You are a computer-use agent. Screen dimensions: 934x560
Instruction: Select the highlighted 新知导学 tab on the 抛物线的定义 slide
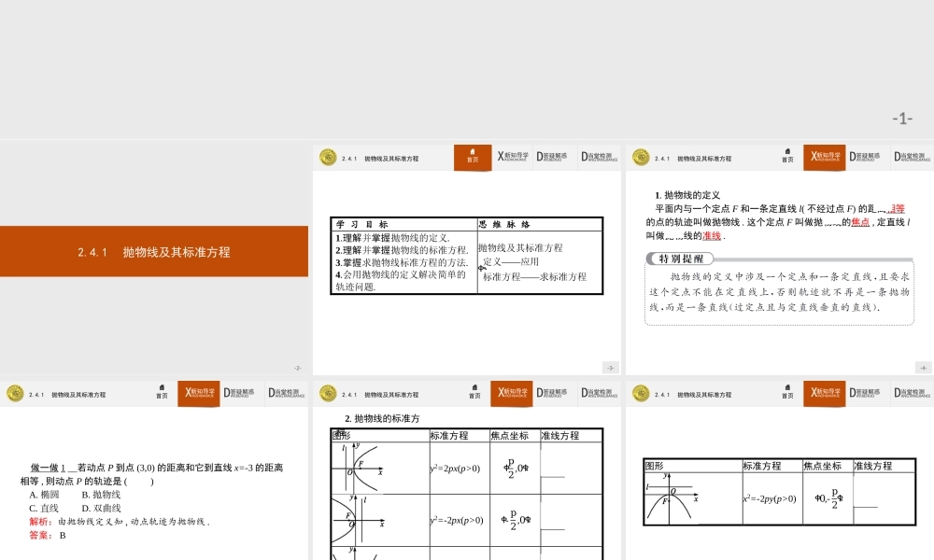point(825,157)
